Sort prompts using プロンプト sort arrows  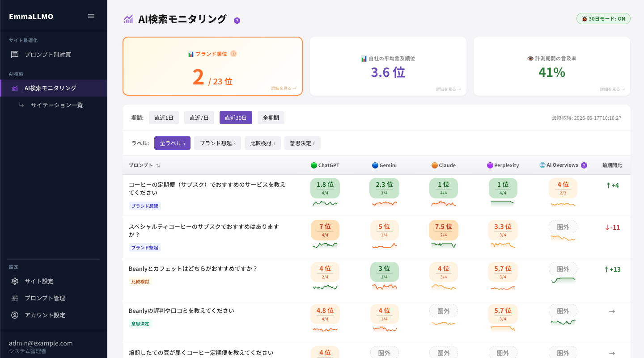[158, 165]
